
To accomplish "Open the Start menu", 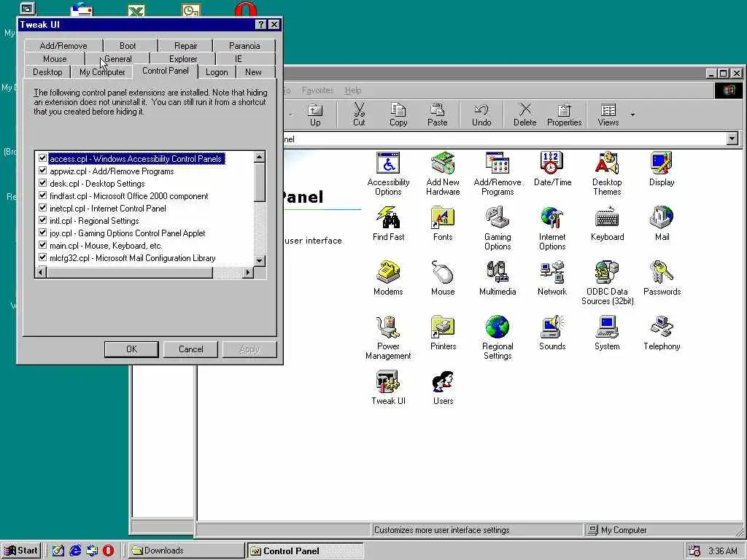I will [20, 551].
